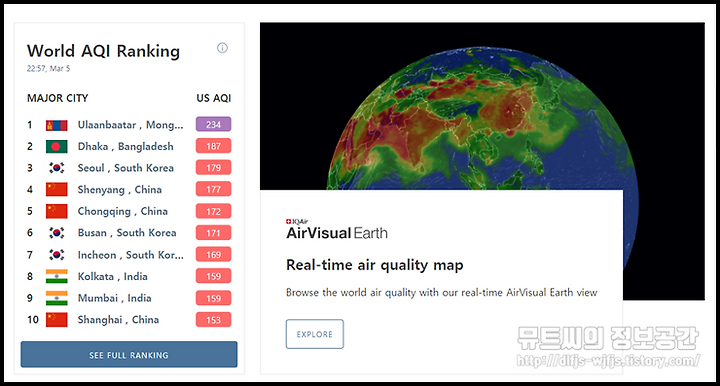Click the 171 AQI badge for Busan

coord(214,233)
